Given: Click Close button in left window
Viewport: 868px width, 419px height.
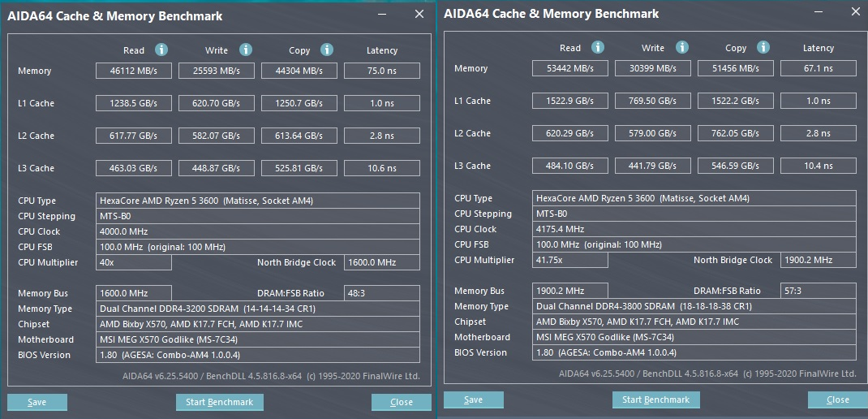Looking at the screenshot, I should [x=402, y=403].
